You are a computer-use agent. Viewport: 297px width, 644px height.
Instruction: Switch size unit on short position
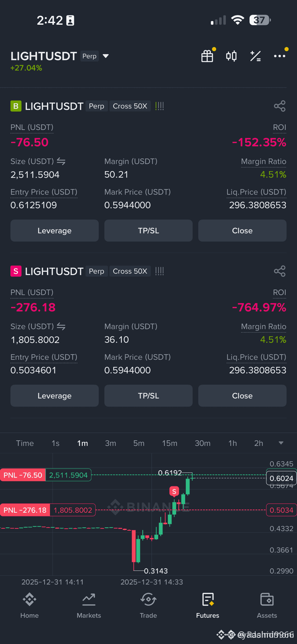click(x=61, y=326)
